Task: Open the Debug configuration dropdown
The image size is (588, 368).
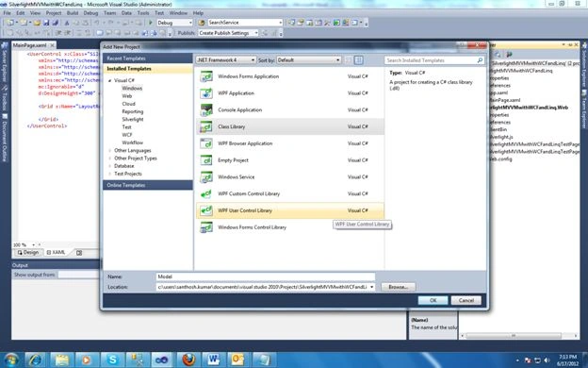Action: [174, 23]
